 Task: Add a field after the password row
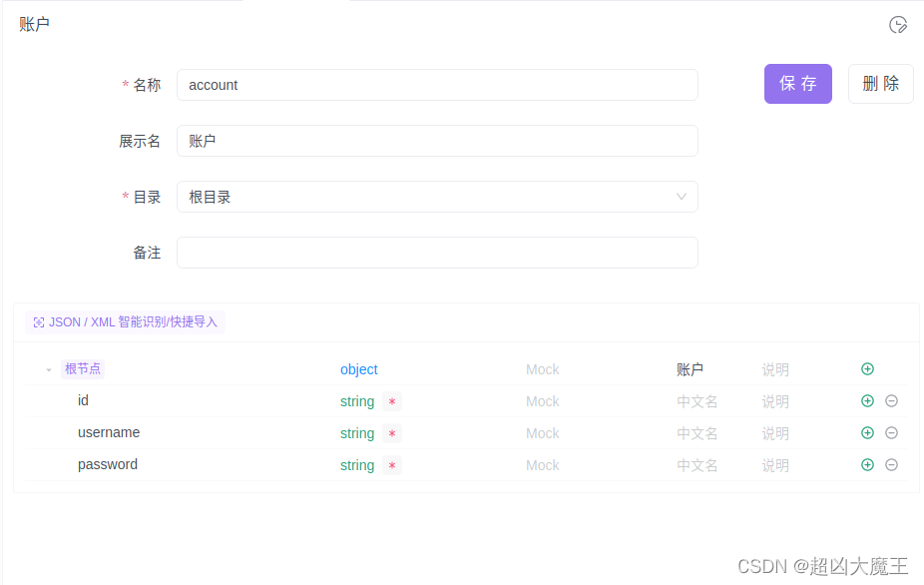(867, 464)
